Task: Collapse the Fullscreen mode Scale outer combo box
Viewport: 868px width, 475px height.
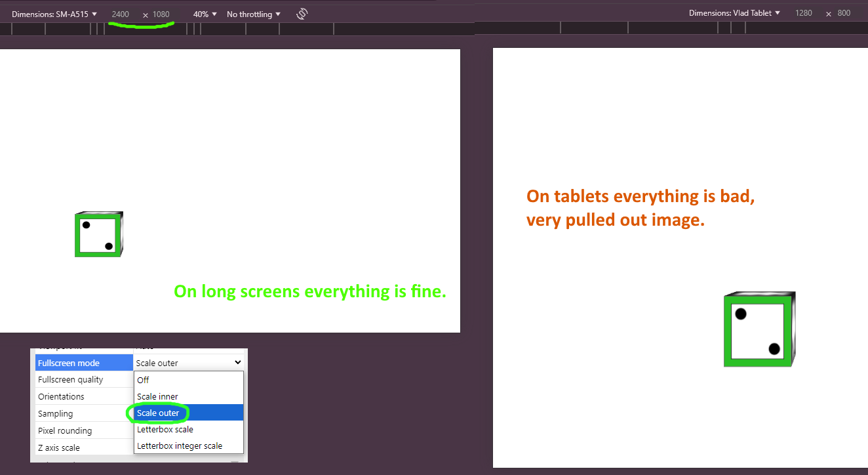Action: (x=189, y=363)
